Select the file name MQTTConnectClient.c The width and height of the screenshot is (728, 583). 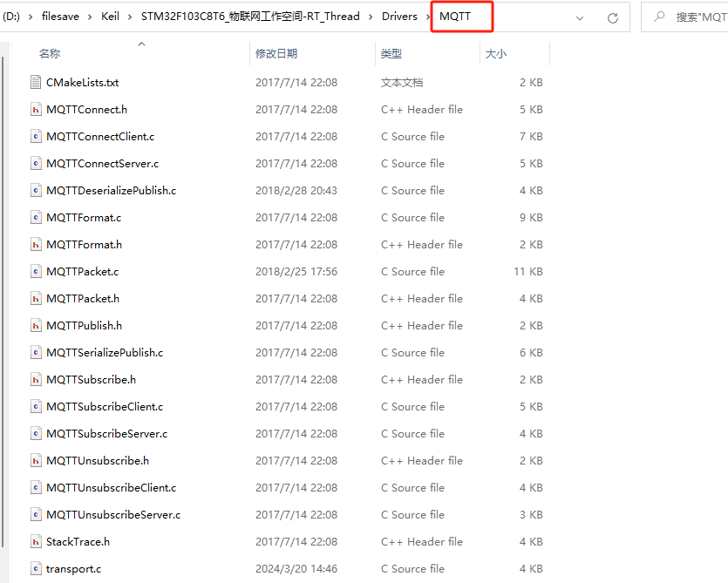100,137
